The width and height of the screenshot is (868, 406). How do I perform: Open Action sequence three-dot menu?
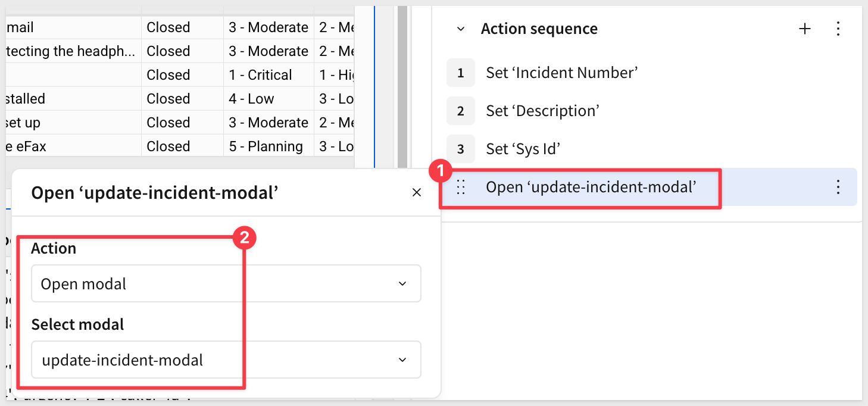click(x=838, y=29)
